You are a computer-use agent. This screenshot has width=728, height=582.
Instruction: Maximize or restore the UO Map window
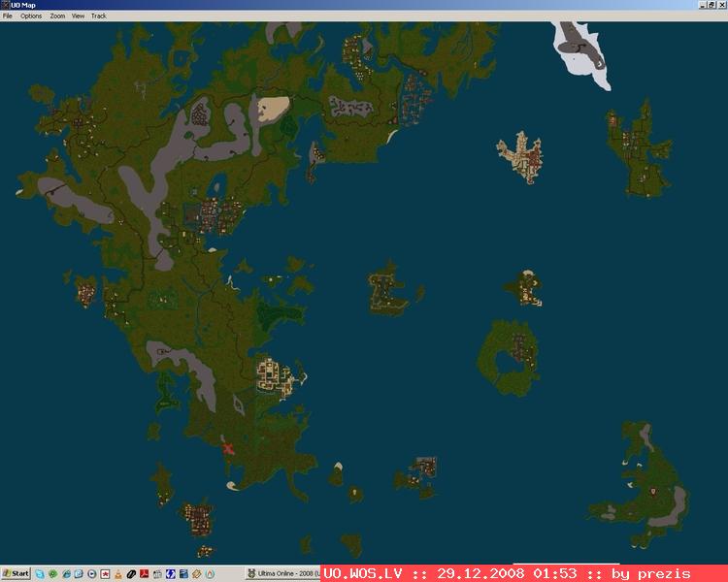pos(712,5)
